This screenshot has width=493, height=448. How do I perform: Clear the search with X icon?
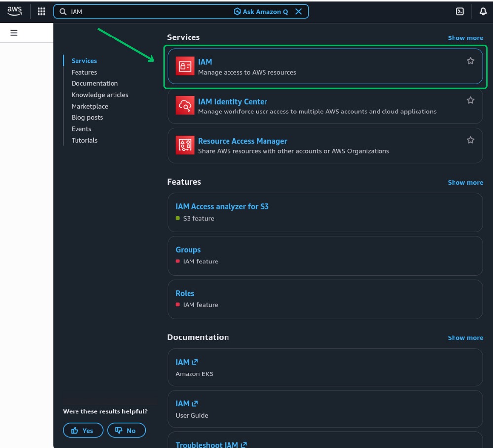pyautogui.click(x=299, y=12)
